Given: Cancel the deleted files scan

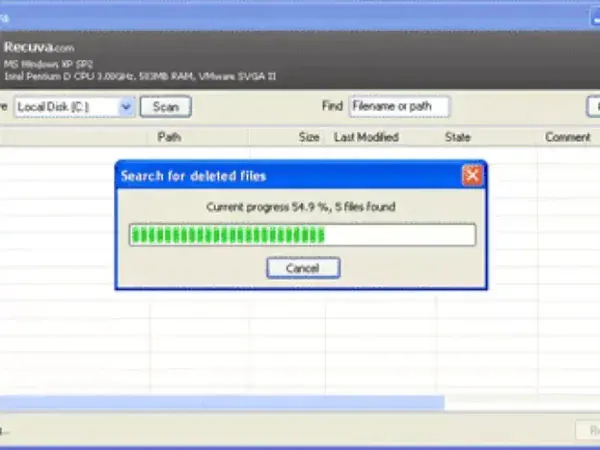Looking at the screenshot, I should [302, 268].
